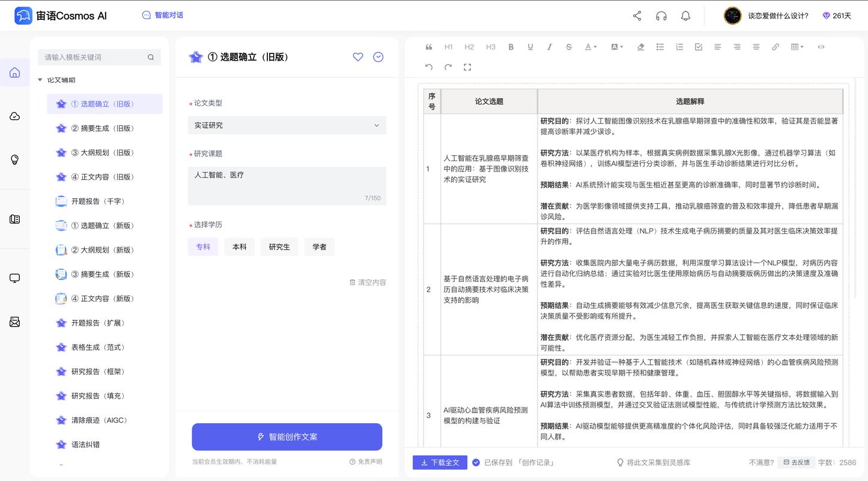Insert a bulleted list
Screen dimensions: 868x481
click(x=660, y=47)
